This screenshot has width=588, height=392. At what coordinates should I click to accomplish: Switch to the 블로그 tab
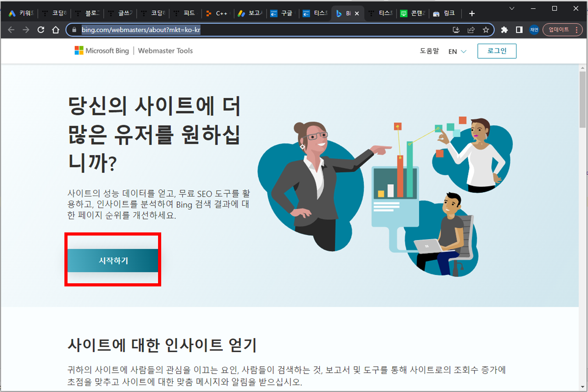87,14
